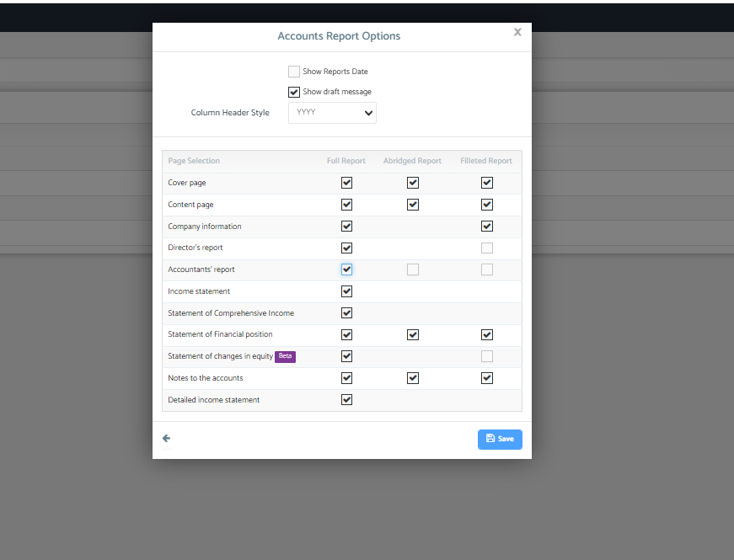Click the Statement of Financial position label

click(x=220, y=334)
